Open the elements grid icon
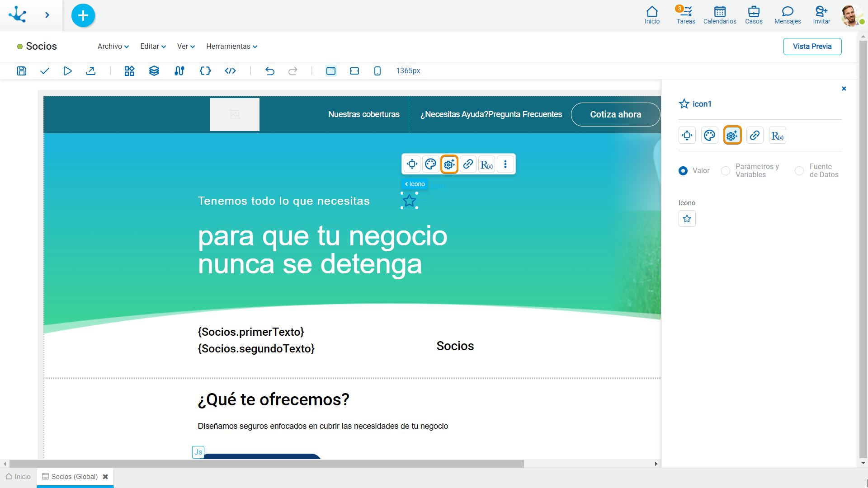Viewport: 868px width, 488px height. pos(130,71)
